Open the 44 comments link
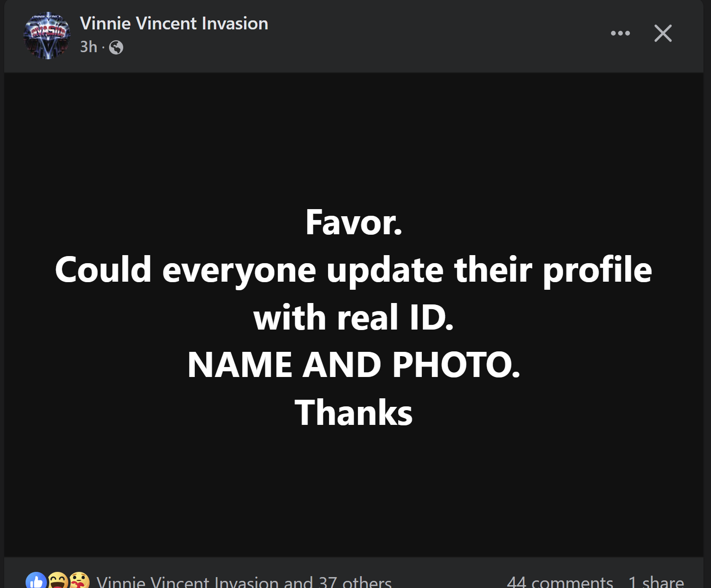The image size is (711, 588). pos(560,582)
